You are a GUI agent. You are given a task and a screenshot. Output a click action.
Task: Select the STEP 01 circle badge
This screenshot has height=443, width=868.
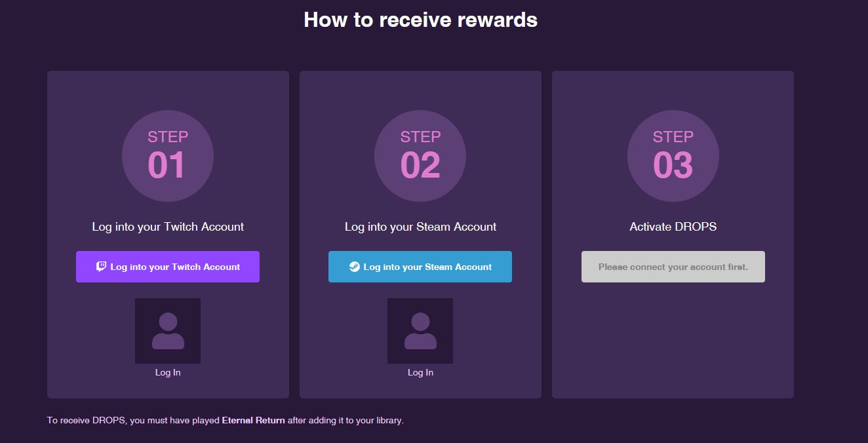[x=167, y=155]
